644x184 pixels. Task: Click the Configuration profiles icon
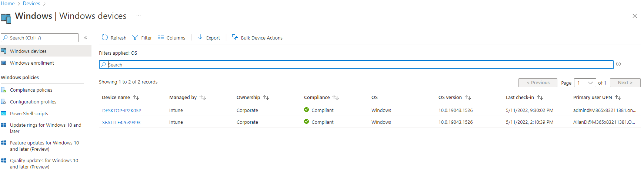[x=4, y=102]
